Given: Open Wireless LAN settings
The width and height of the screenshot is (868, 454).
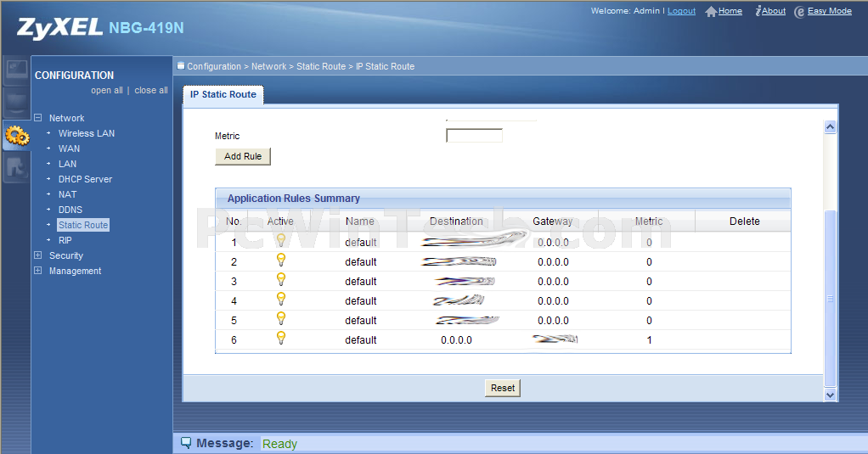Looking at the screenshot, I should click(87, 133).
